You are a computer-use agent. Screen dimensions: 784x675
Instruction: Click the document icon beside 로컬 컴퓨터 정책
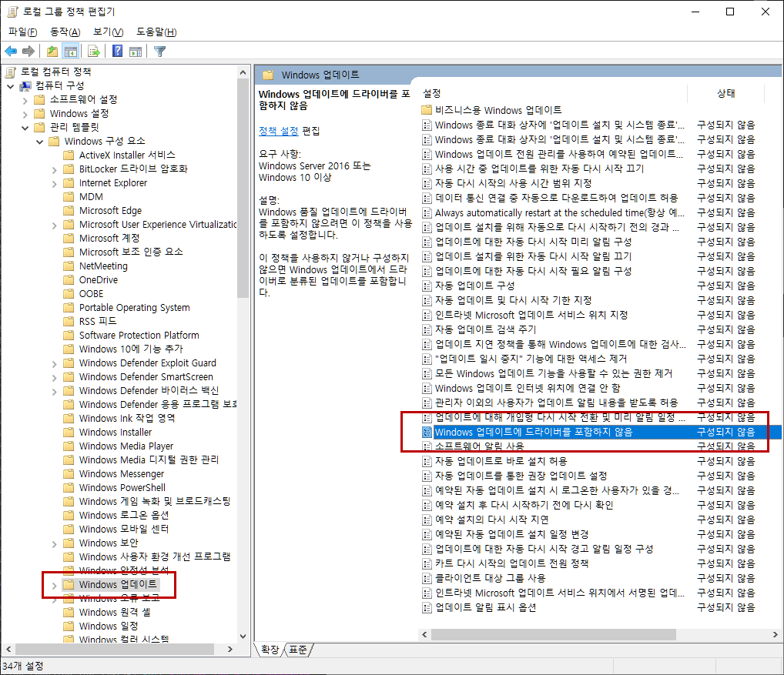click(x=11, y=72)
